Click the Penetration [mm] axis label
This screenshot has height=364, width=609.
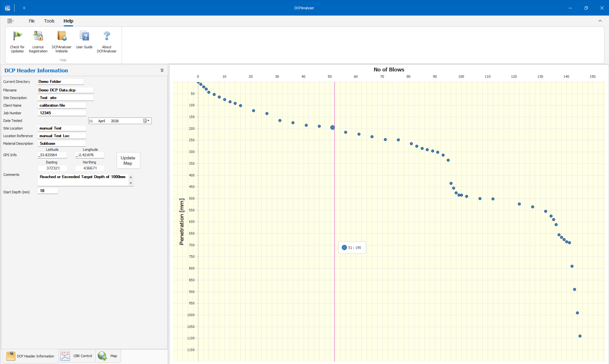click(x=181, y=222)
